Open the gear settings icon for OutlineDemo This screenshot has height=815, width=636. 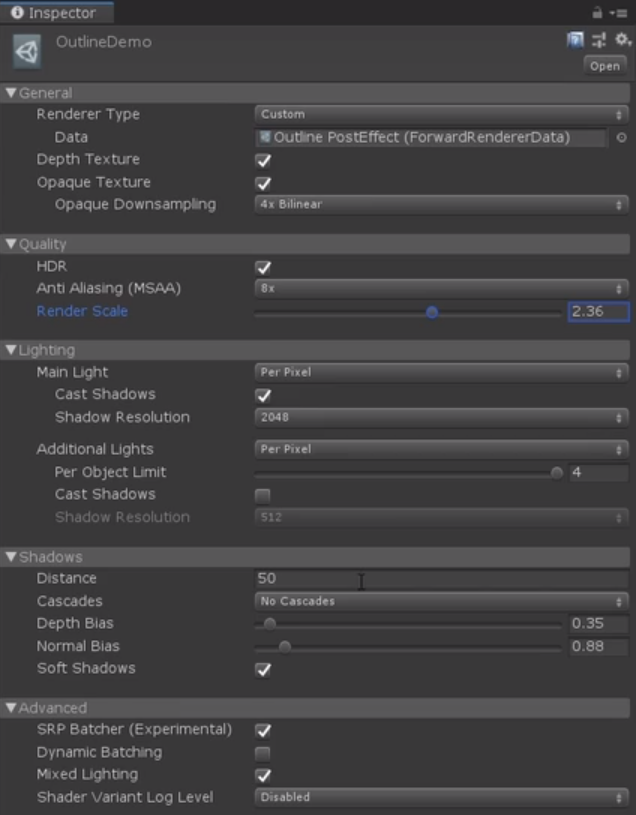tap(622, 40)
